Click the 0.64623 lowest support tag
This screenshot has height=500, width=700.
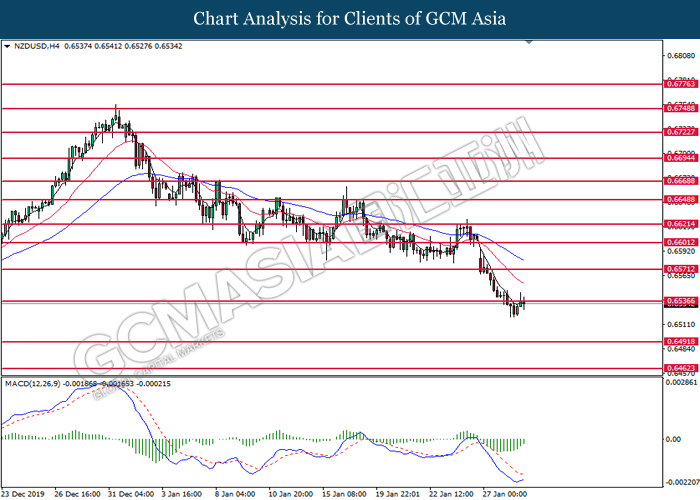tap(681, 368)
